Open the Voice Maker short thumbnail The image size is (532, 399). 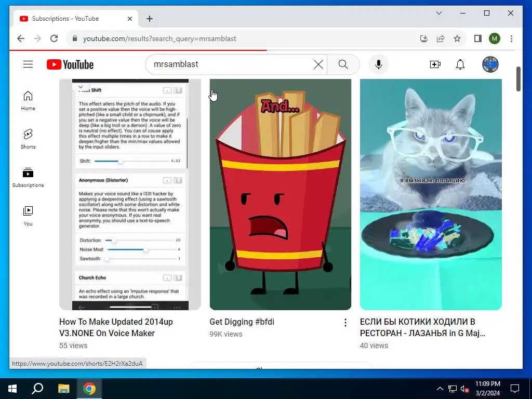(130, 194)
